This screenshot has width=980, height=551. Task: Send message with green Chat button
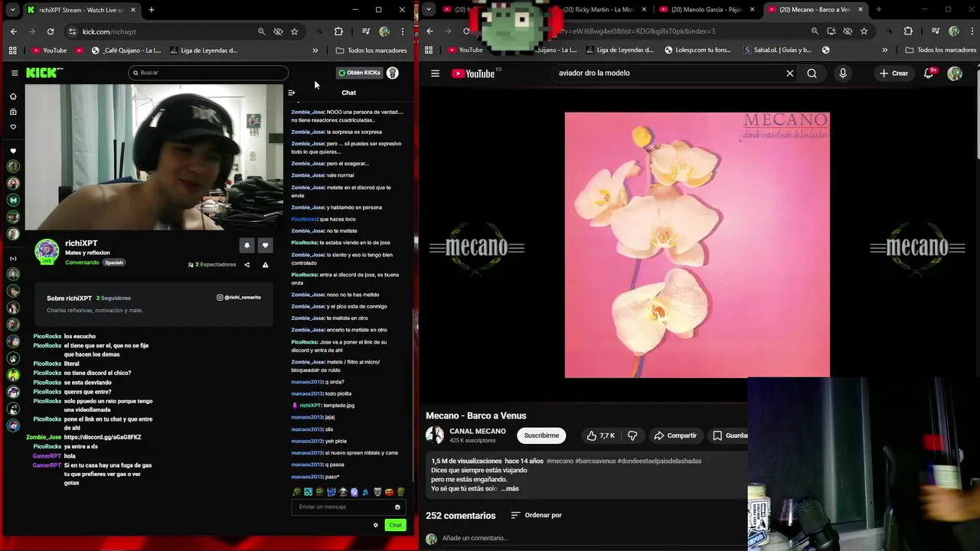pos(395,525)
